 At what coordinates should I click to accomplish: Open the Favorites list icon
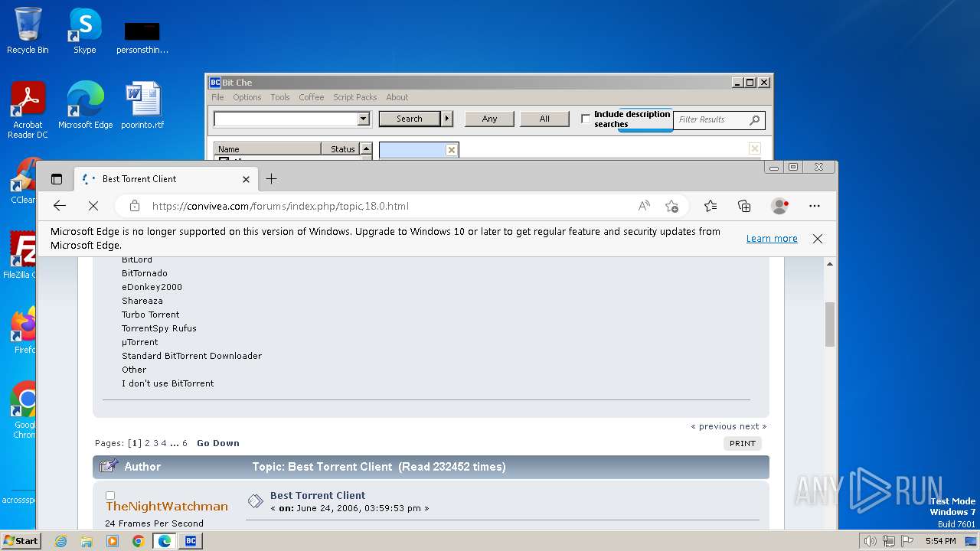(x=710, y=206)
